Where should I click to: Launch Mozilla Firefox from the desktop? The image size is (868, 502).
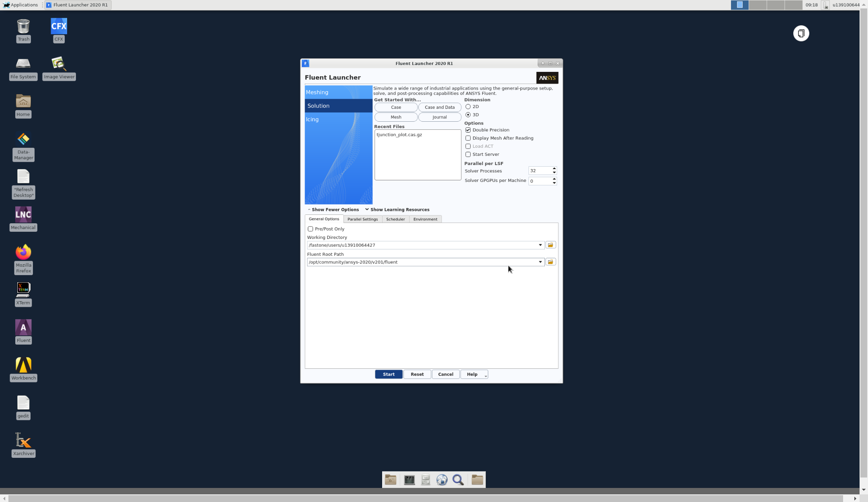click(x=23, y=259)
